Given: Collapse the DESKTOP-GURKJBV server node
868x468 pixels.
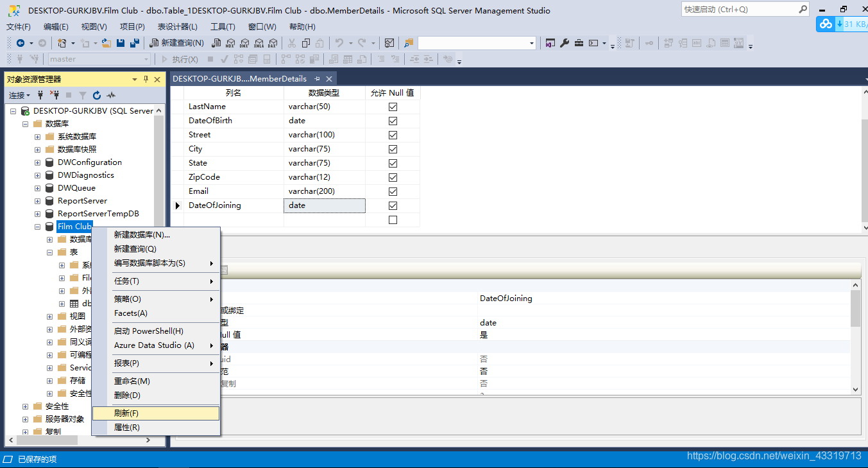Looking at the screenshot, I should coord(13,111).
